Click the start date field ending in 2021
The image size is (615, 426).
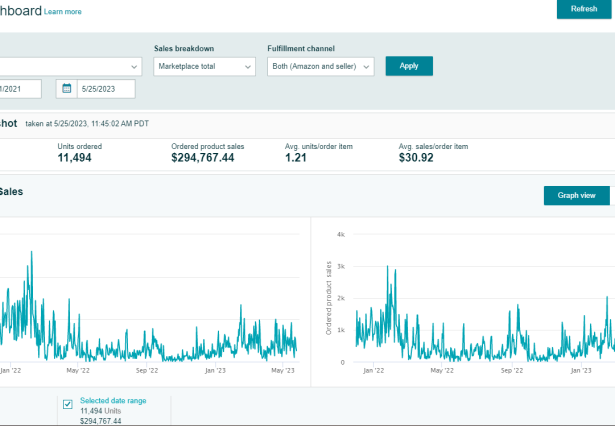(20, 89)
